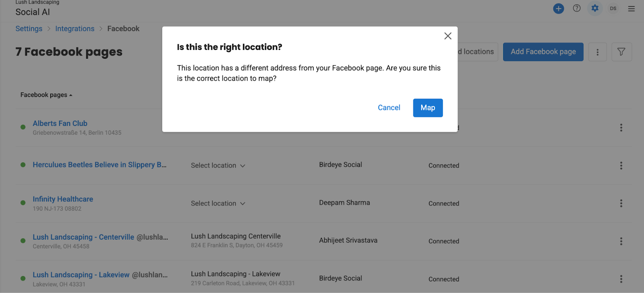Open the more options button beside Add Facebook page
Viewport: 644px width, 293px height.
597,52
